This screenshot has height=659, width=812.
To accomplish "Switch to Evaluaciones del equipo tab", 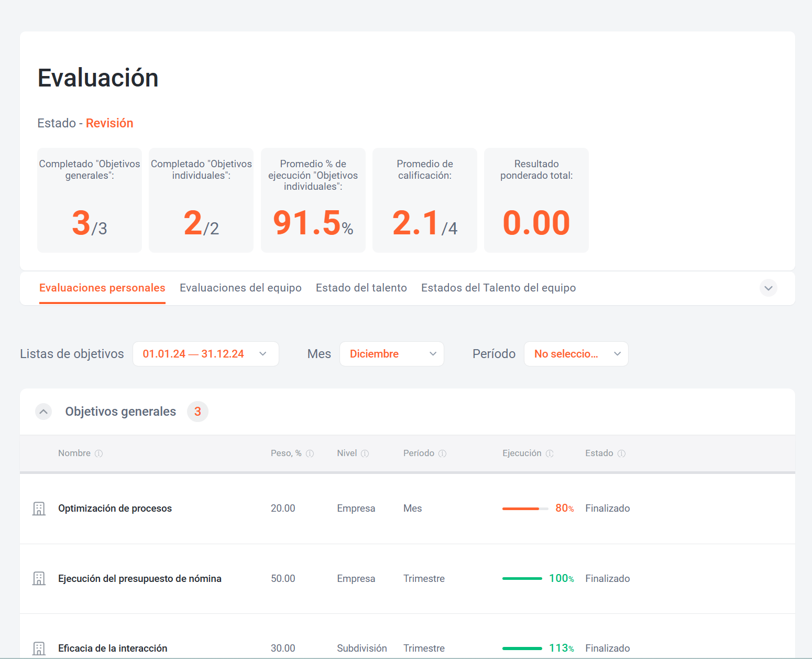I will point(240,288).
